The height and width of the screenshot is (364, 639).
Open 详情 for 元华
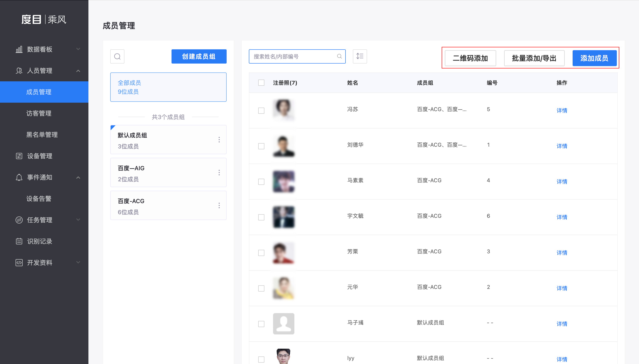coord(562,288)
